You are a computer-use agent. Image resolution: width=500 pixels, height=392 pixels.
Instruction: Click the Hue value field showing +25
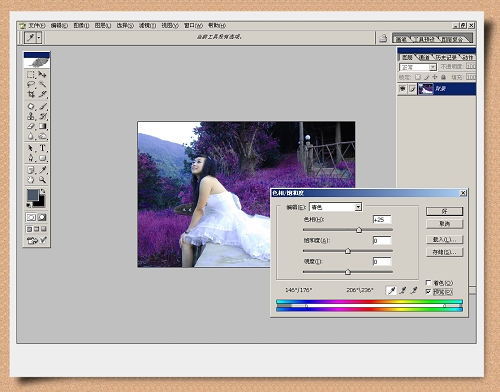tap(382, 220)
